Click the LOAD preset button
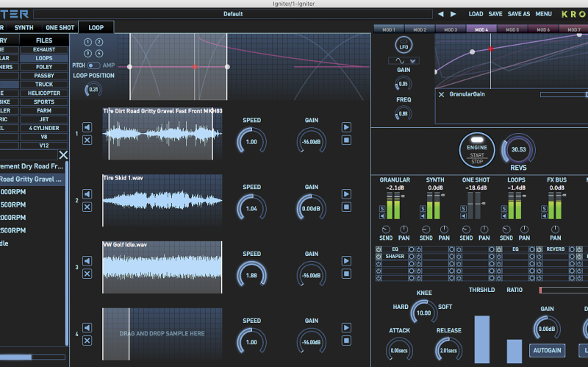Viewport: 588px width, 367px height. click(476, 14)
